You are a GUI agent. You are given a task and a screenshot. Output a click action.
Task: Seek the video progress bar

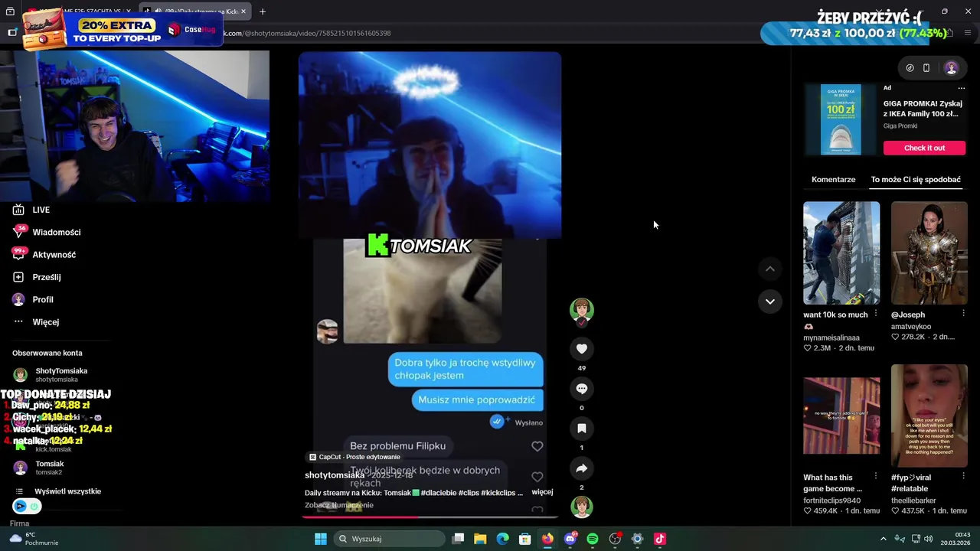430,516
